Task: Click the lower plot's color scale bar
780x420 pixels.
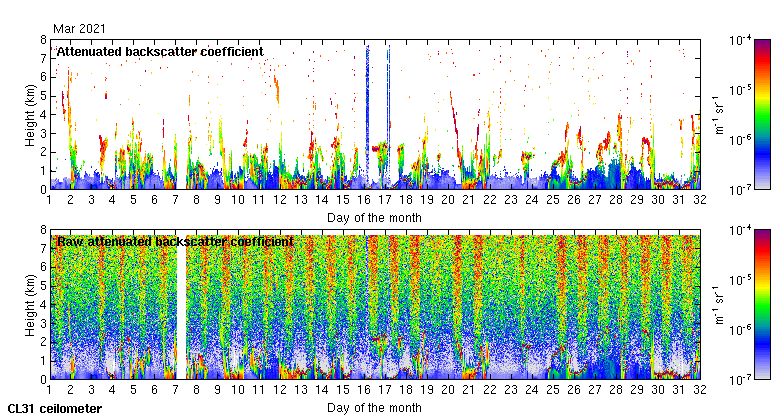Action: [762, 303]
